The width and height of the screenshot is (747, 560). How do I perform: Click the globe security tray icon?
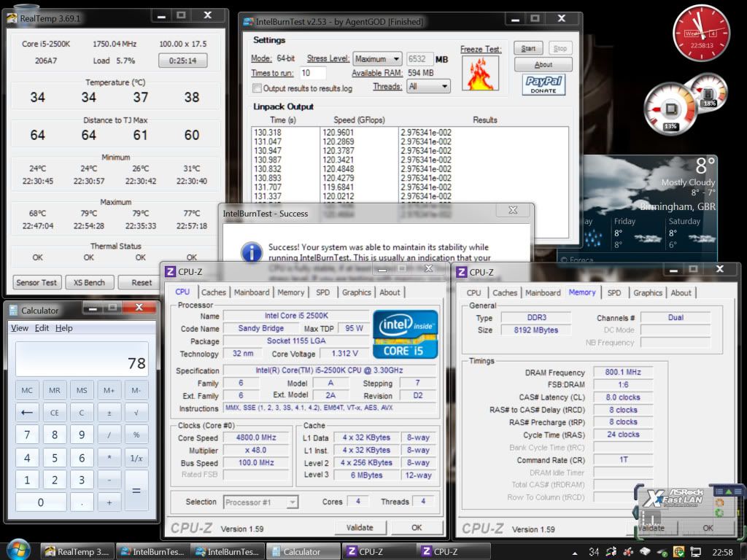[x=679, y=552]
